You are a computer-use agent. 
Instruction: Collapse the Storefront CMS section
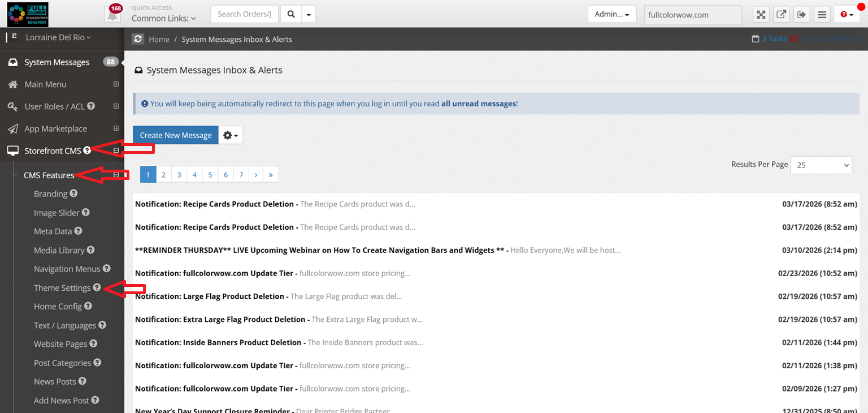click(116, 150)
